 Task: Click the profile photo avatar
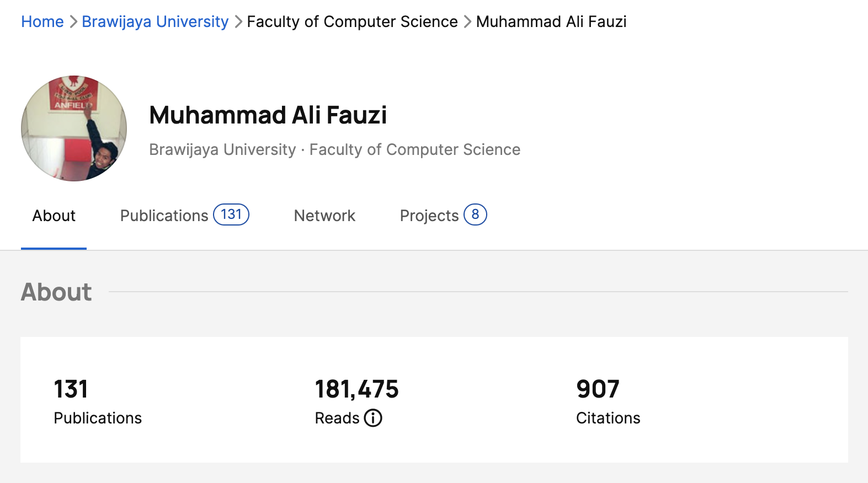tap(74, 128)
